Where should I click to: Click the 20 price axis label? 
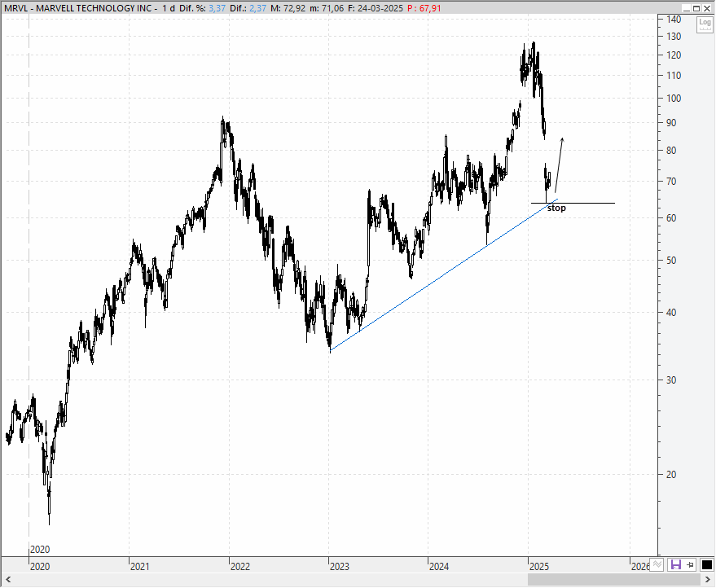[x=671, y=474]
